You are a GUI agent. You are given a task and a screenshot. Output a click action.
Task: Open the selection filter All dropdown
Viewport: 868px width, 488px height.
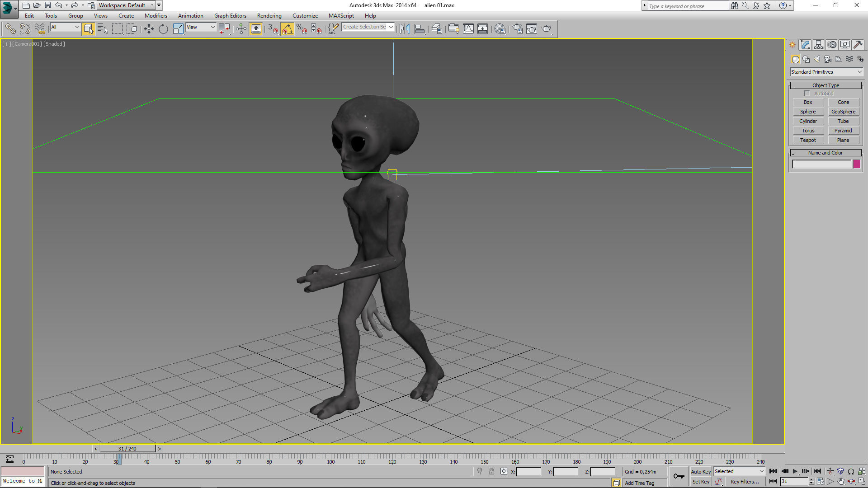tap(65, 27)
